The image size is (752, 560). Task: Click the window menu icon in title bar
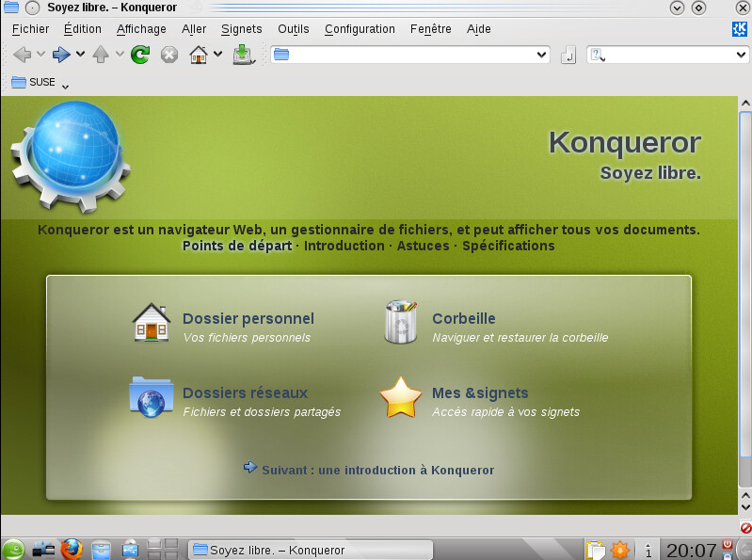point(11,8)
